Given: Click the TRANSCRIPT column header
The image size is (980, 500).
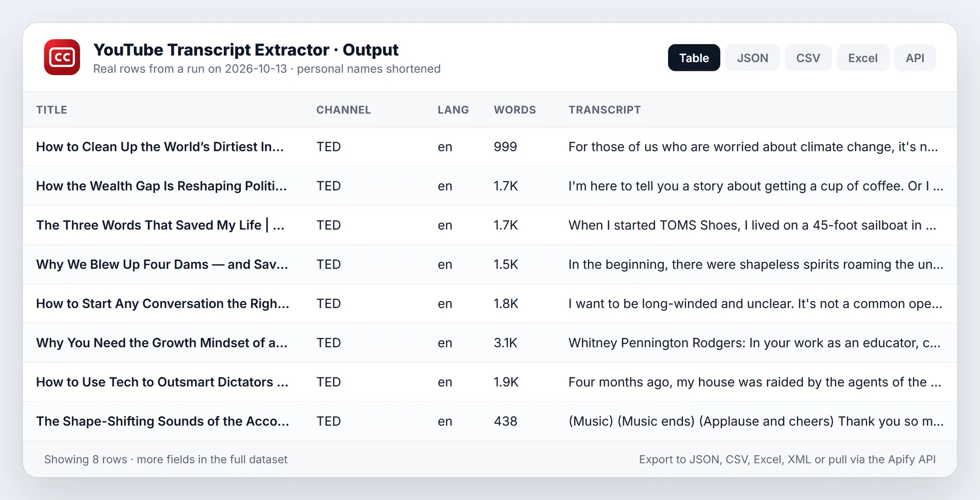Looking at the screenshot, I should point(604,109).
